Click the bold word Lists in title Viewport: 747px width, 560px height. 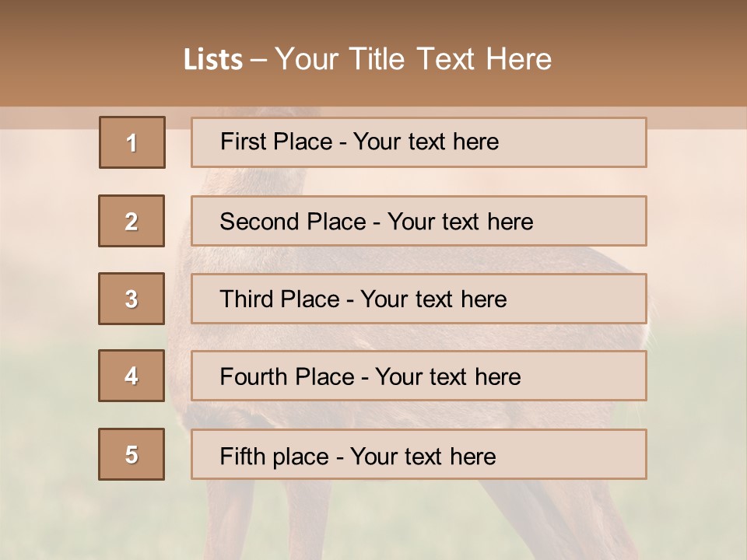[213, 60]
